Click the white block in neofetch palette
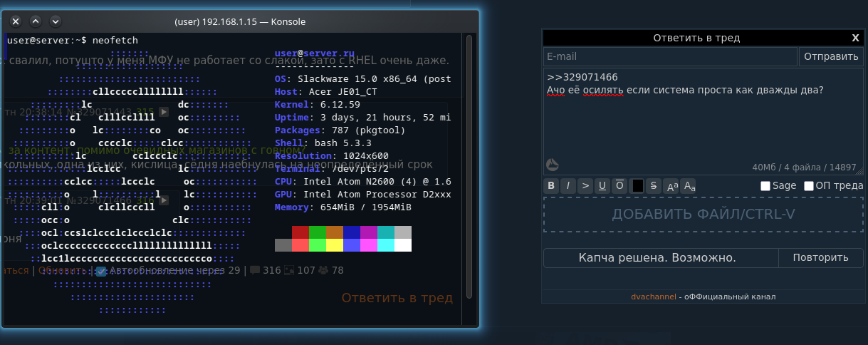 tap(403, 245)
